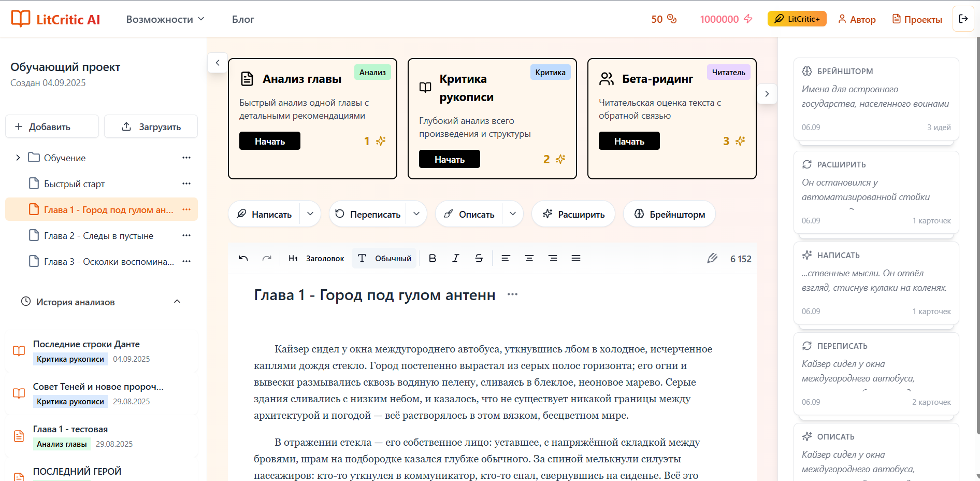Apply strikethrough formatting
980x481 pixels.
pyautogui.click(x=479, y=258)
